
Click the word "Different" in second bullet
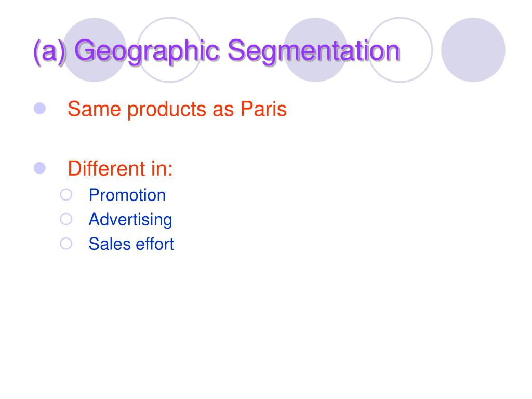107,169
